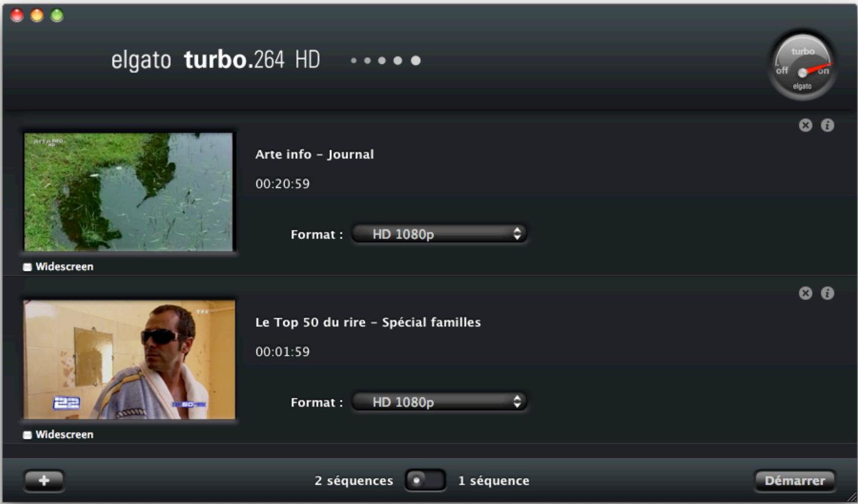Open Format dropdown for Le Top 50 du rire
This screenshot has height=504, width=858.
440,402
